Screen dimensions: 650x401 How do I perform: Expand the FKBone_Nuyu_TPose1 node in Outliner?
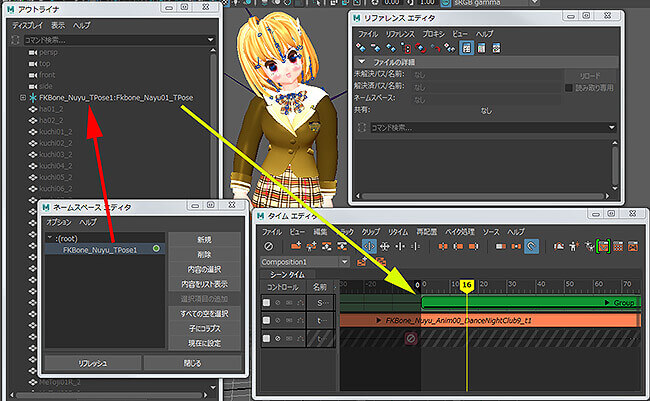tap(22, 98)
